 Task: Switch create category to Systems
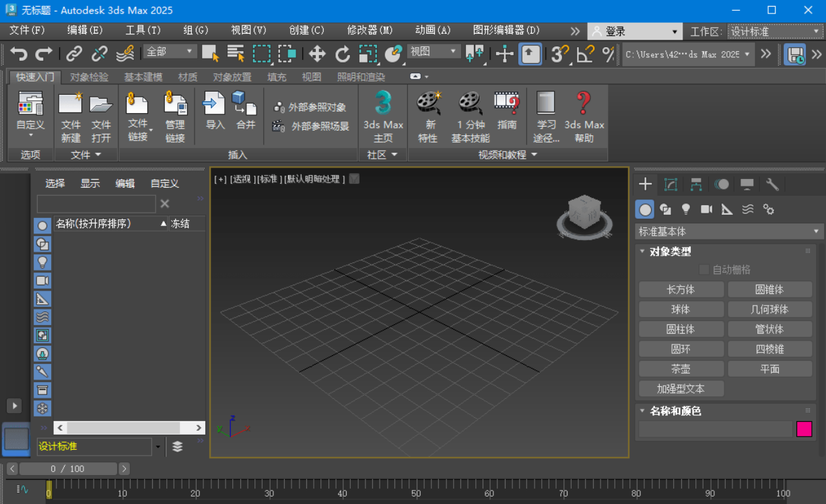[769, 209]
